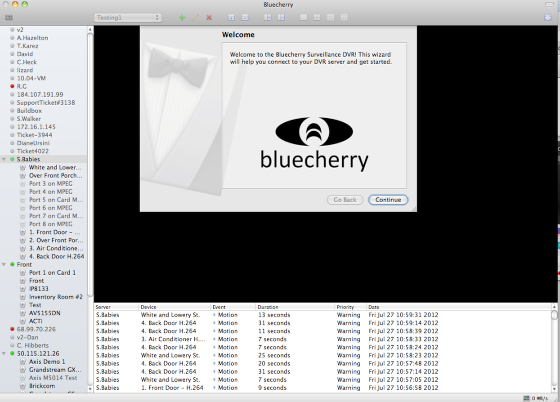
Task: Select the 3x3 grid layout icon
Action: [x=330, y=17]
